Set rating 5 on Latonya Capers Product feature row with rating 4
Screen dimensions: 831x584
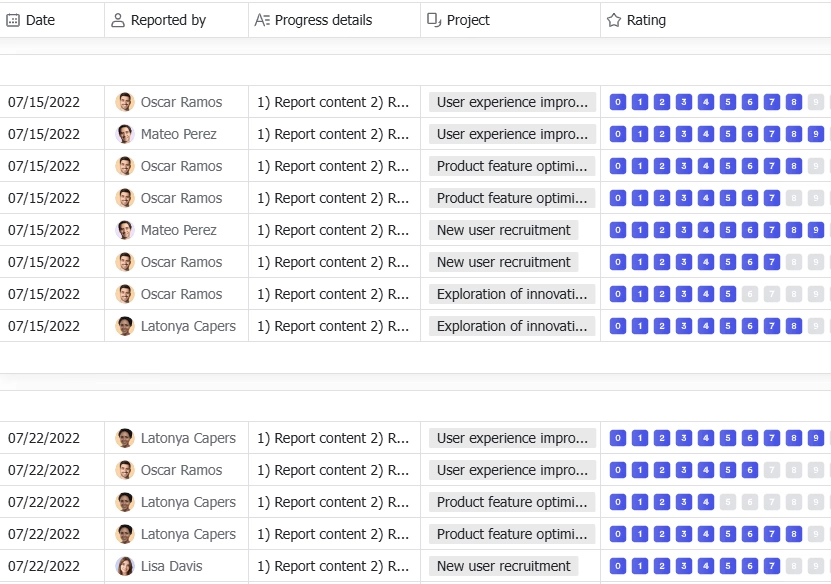tap(728, 502)
